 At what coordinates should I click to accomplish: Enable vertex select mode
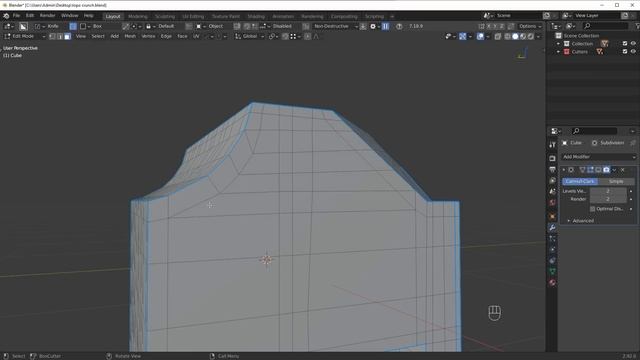click(x=52, y=36)
